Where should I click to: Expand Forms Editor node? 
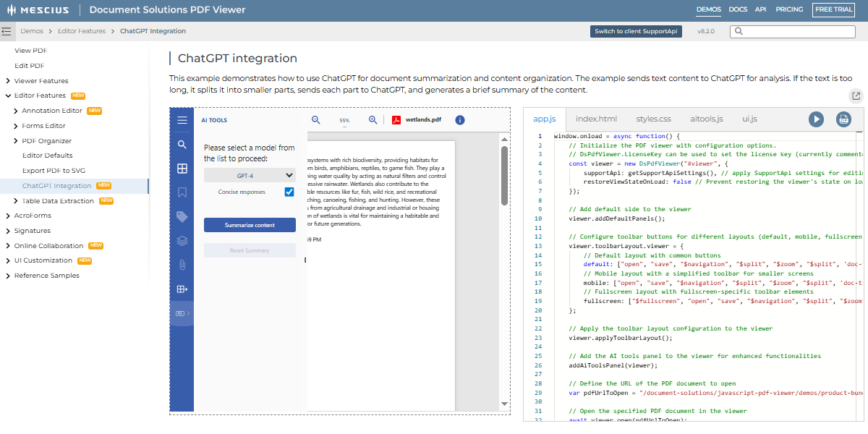tap(15, 126)
